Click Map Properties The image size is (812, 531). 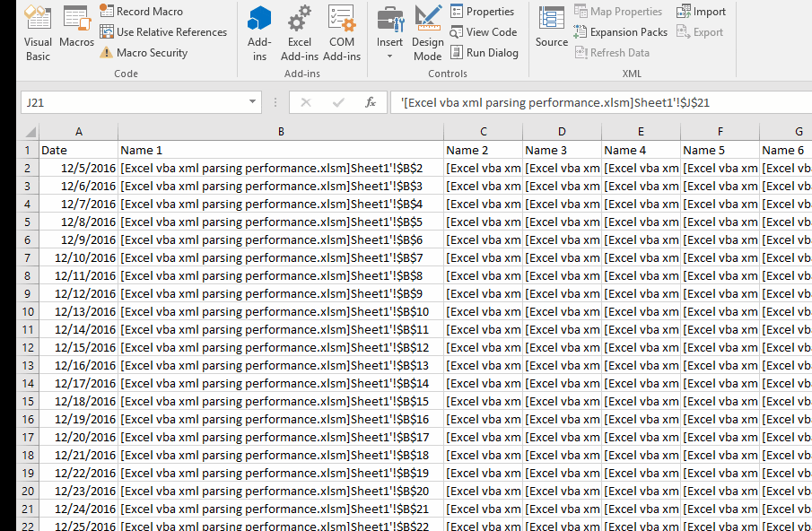[x=618, y=11]
